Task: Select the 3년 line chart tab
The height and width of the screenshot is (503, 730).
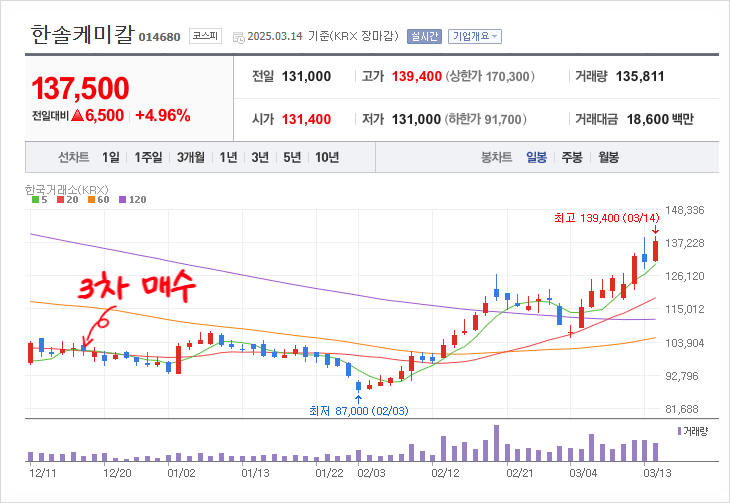Action: tap(260, 157)
